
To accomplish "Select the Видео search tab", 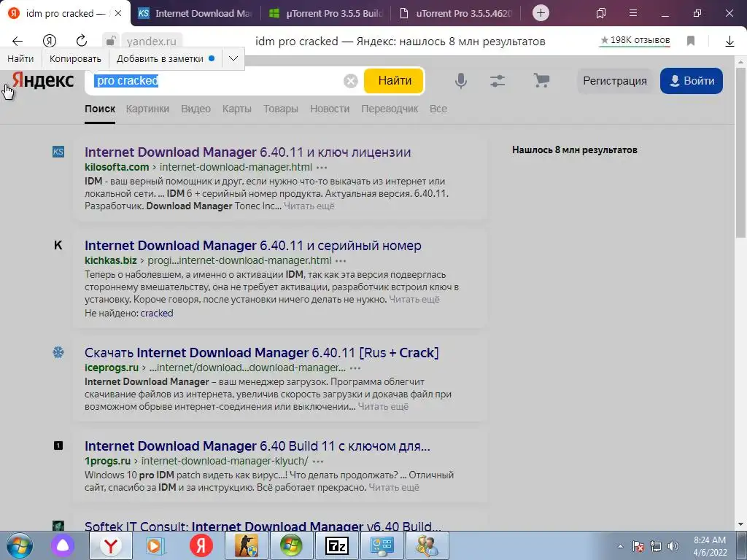I will tap(196, 109).
